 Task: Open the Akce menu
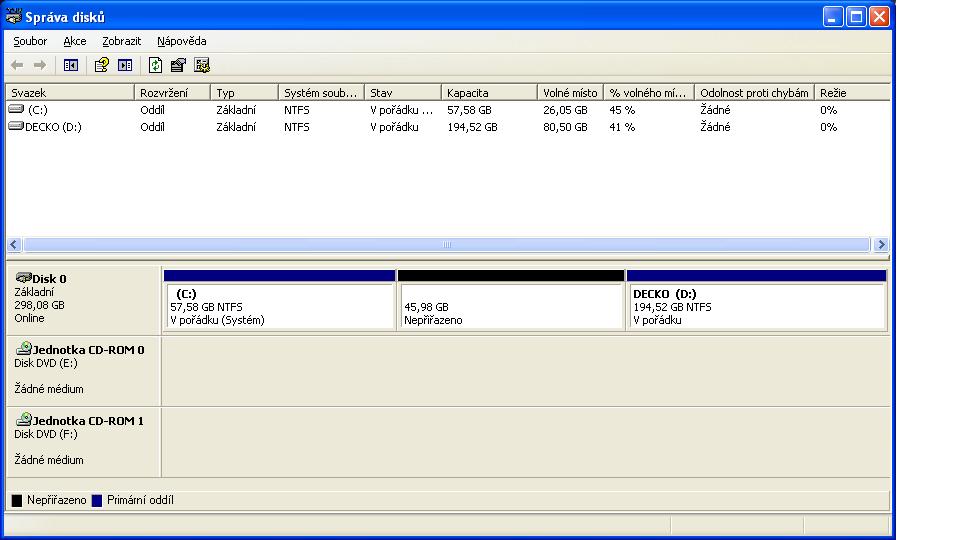(x=75, y=41)
